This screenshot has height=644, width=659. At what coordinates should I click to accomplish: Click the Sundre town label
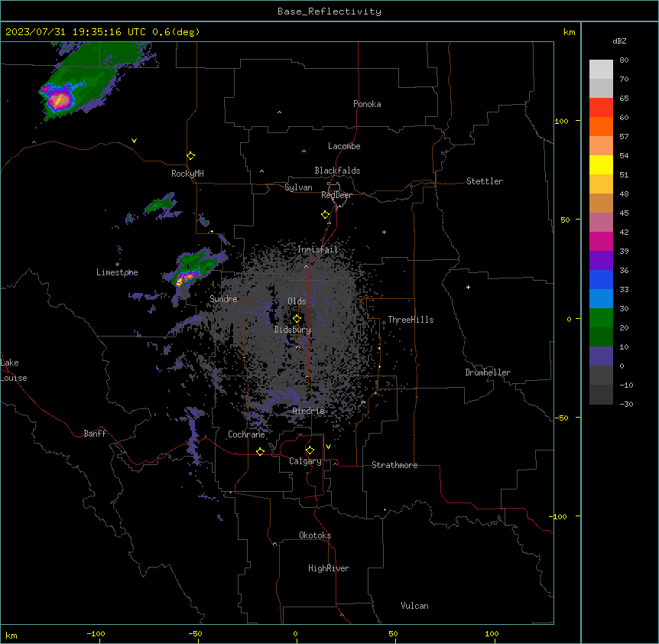tap(223, 299)
